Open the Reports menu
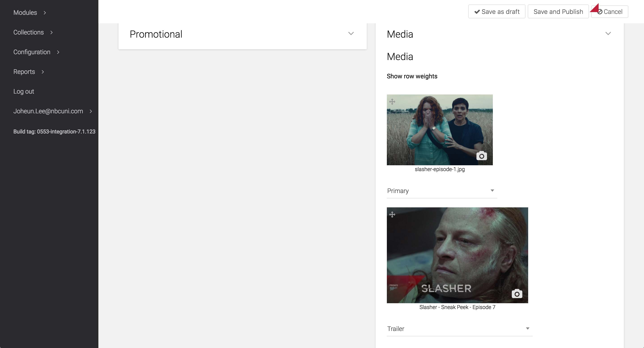This screenshot has width=644, height=348. click(x=24, y=72)
